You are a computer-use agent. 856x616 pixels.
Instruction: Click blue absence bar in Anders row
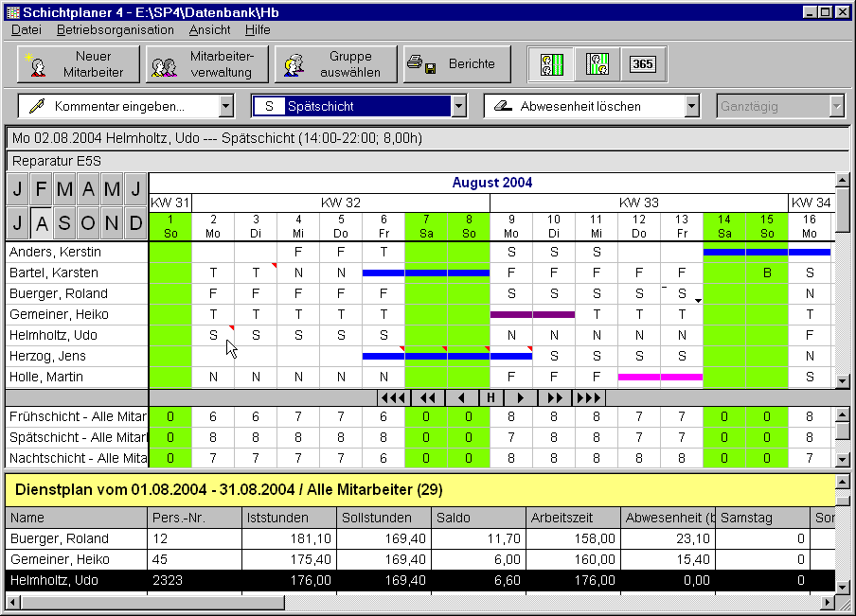[766, 252]
